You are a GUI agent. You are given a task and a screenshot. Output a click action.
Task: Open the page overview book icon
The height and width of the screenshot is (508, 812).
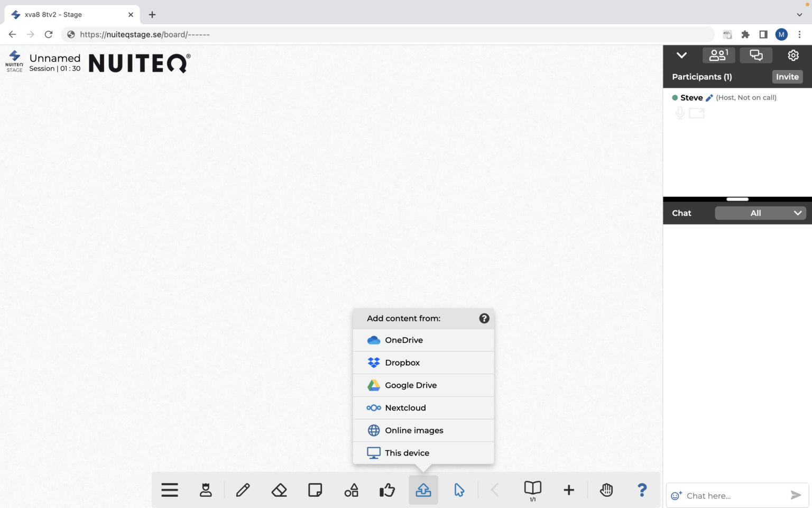point(532,489)
